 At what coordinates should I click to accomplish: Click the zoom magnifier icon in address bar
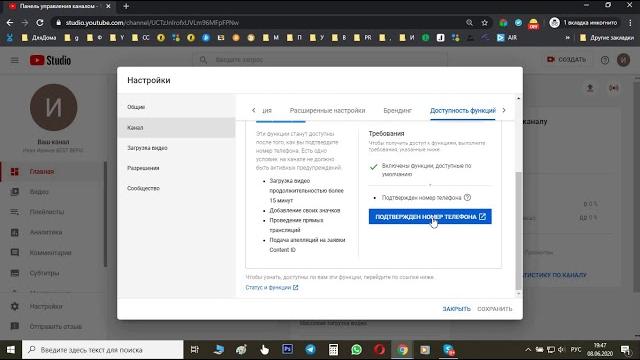point(469,23)
